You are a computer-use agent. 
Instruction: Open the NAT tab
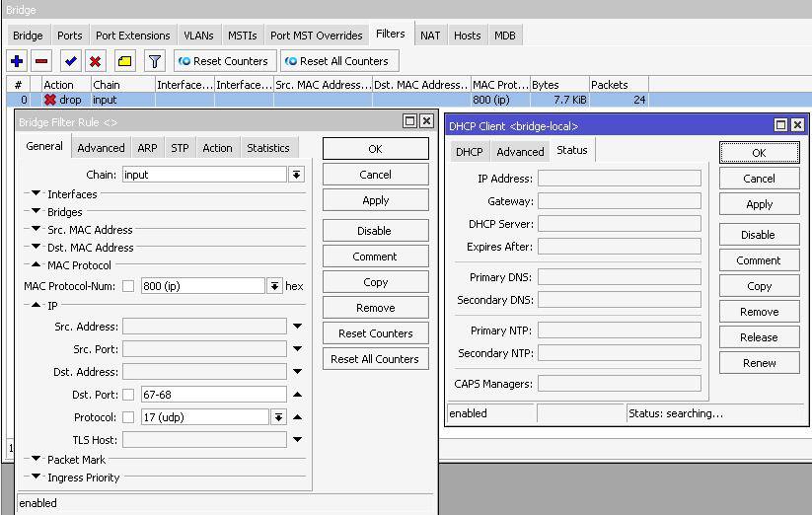pyautogui.click(x=430, y=36)
